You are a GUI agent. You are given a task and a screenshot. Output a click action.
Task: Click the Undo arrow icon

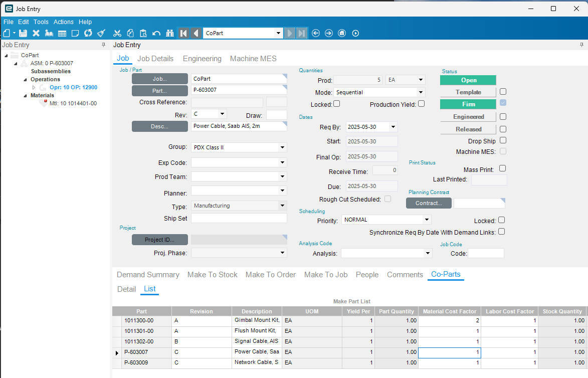coord(156,34)
